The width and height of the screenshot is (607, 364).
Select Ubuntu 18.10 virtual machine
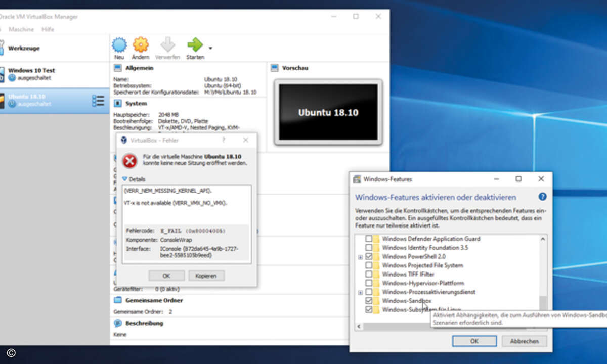tap(55, 100)
